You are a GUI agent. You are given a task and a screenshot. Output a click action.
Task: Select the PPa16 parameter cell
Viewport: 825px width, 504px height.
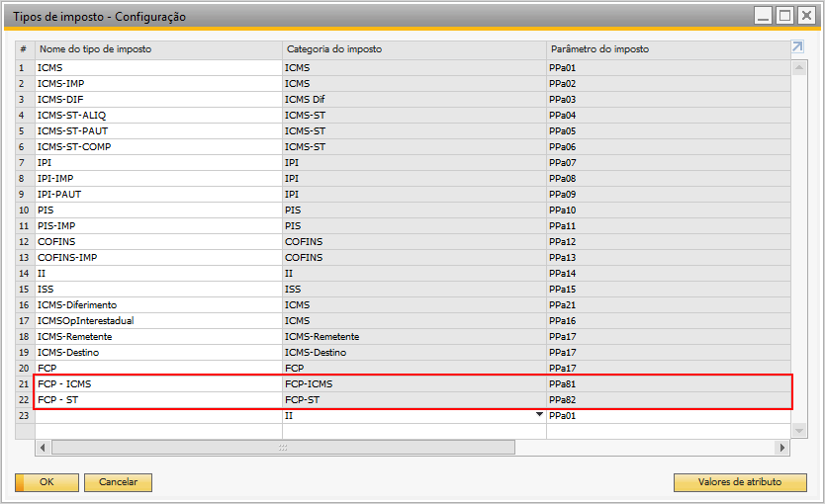click(669, 320)
